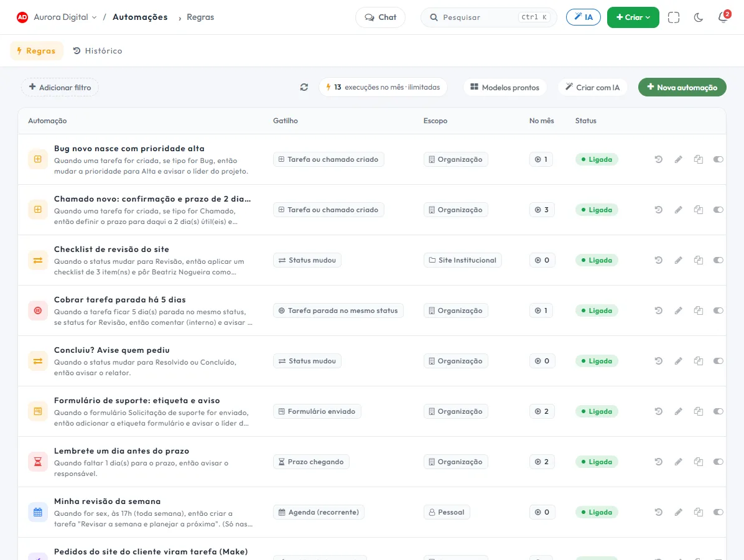The image size is (744, 560).
Task: Edit the Formulário de suporte rule
Action: [x=679, y=411]
